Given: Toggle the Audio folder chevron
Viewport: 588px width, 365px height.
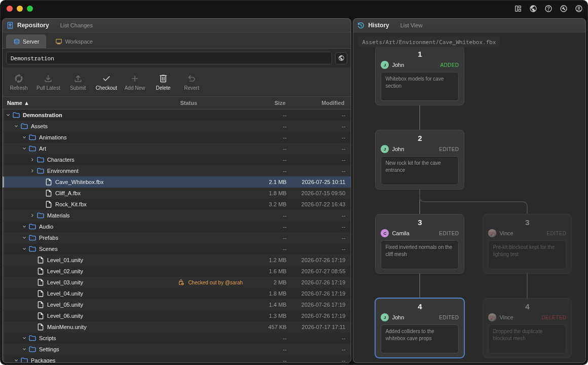Looking at the screenshot, I should coord(24,227).
